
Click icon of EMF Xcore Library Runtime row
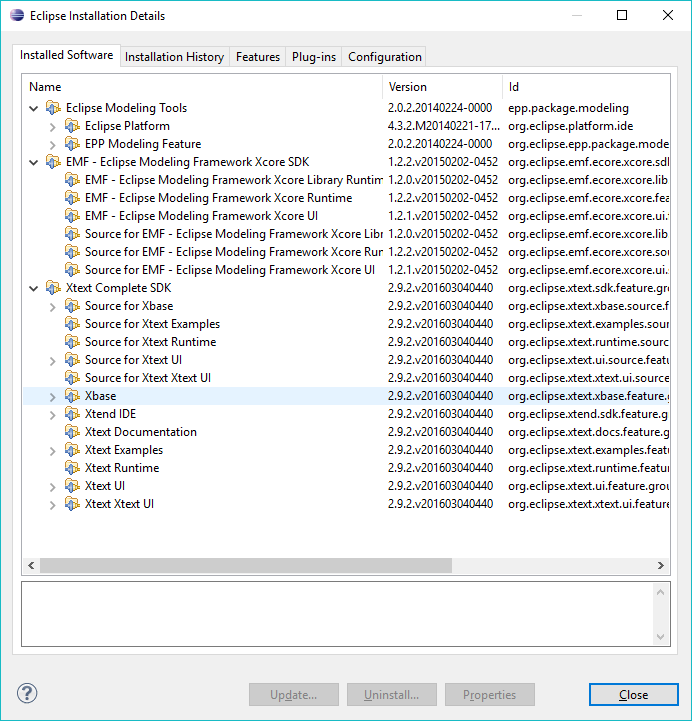(72, 180)
